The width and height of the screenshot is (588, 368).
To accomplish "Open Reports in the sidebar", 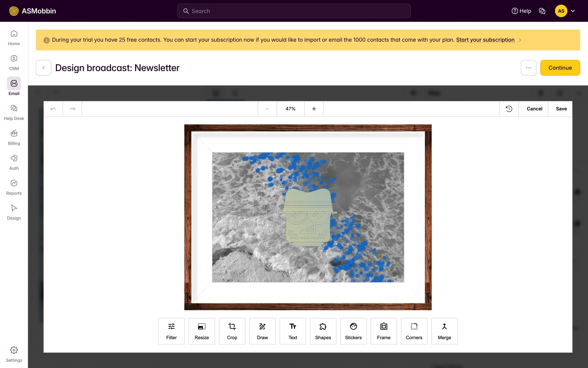I will [14, 187].
